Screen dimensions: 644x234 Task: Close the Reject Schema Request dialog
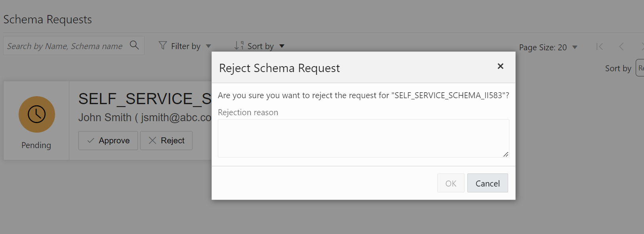pyautogui.click(x=500, y=66)
